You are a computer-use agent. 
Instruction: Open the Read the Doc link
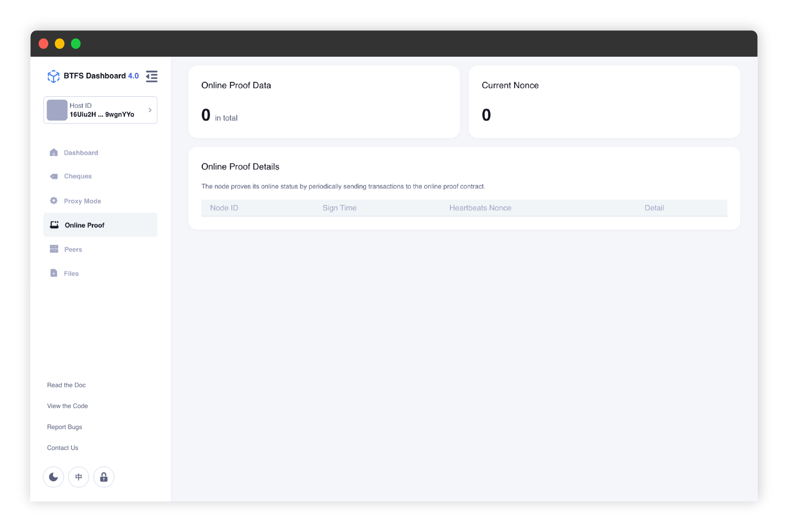66,385
